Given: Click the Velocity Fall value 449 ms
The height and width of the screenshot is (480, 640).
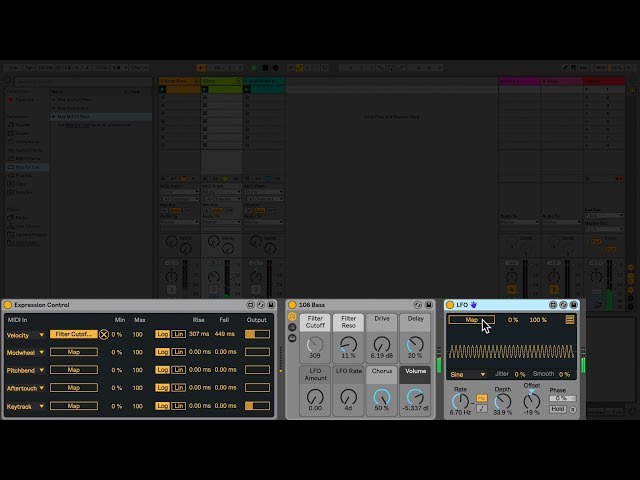Looking at the screenshot, I should click(225, 334).
